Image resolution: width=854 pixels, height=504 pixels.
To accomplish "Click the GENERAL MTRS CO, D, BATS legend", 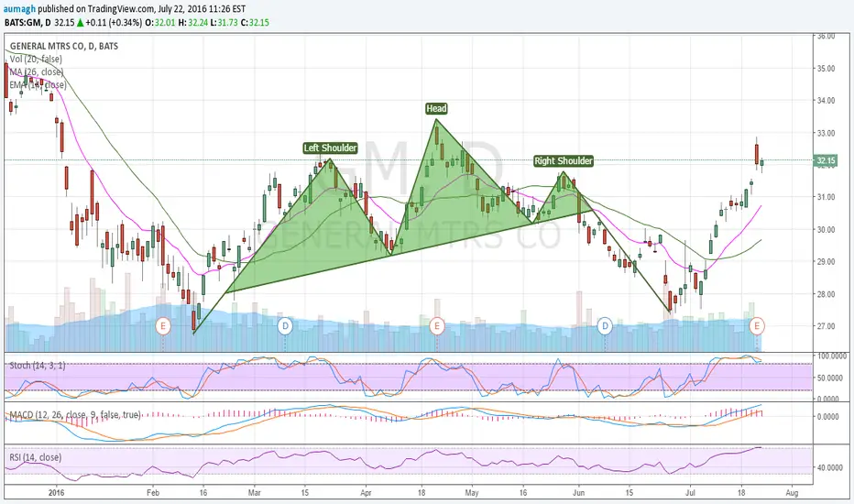I will (x=64, y=47).
